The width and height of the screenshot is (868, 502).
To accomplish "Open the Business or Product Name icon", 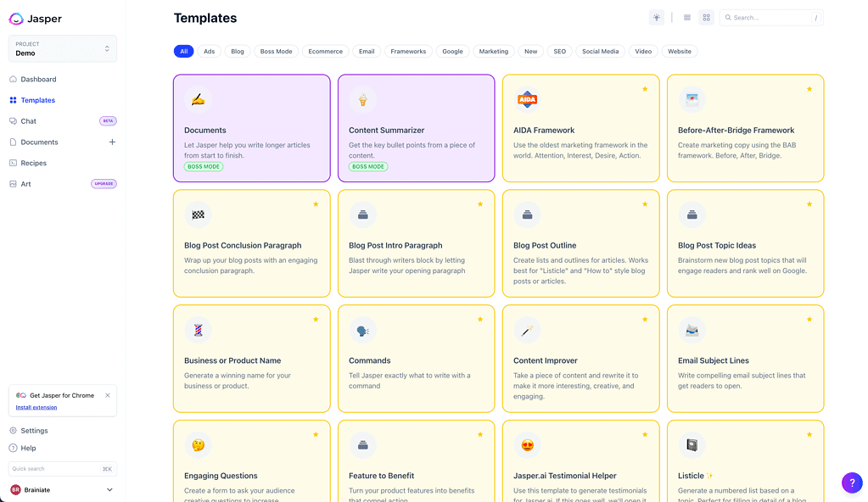I will click(199, 330).
